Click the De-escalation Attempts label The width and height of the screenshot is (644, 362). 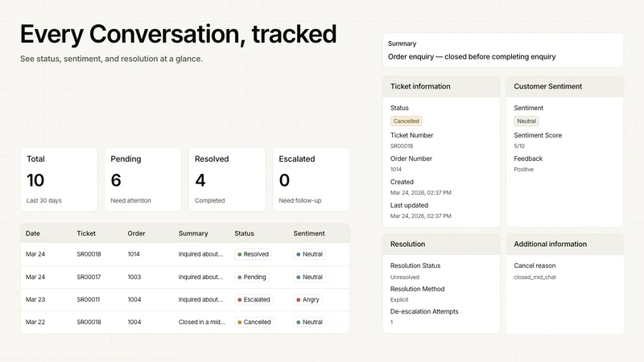pyautogui.click(x=424, y=311)
